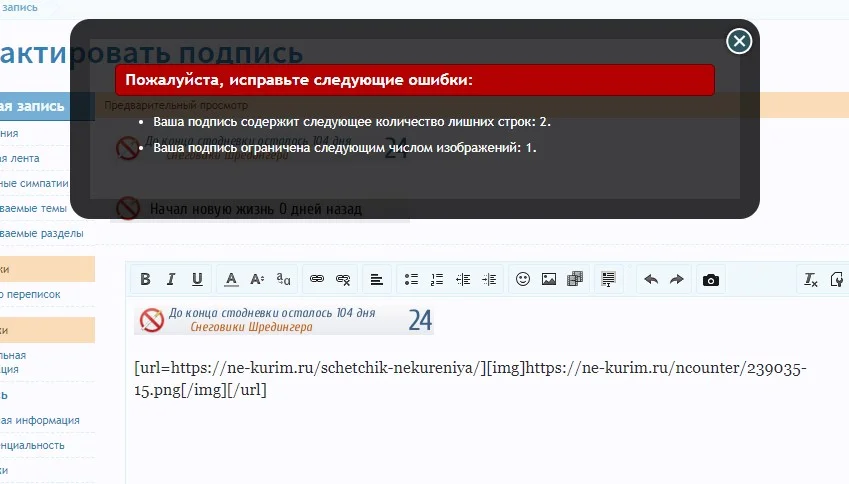Click the 'Начал новую жизнь' preview banner
The width and height of the screenshot is (849, 484).
click(260, 209)
